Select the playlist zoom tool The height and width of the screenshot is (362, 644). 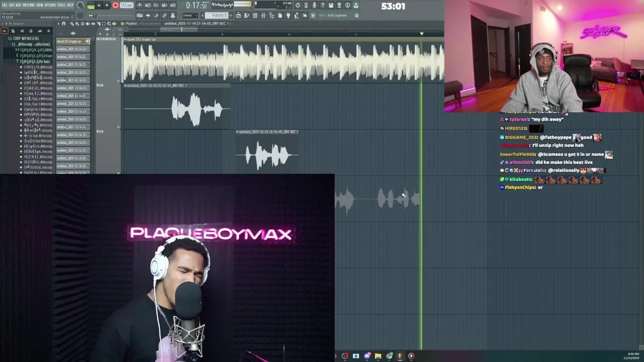coord(109,24)
